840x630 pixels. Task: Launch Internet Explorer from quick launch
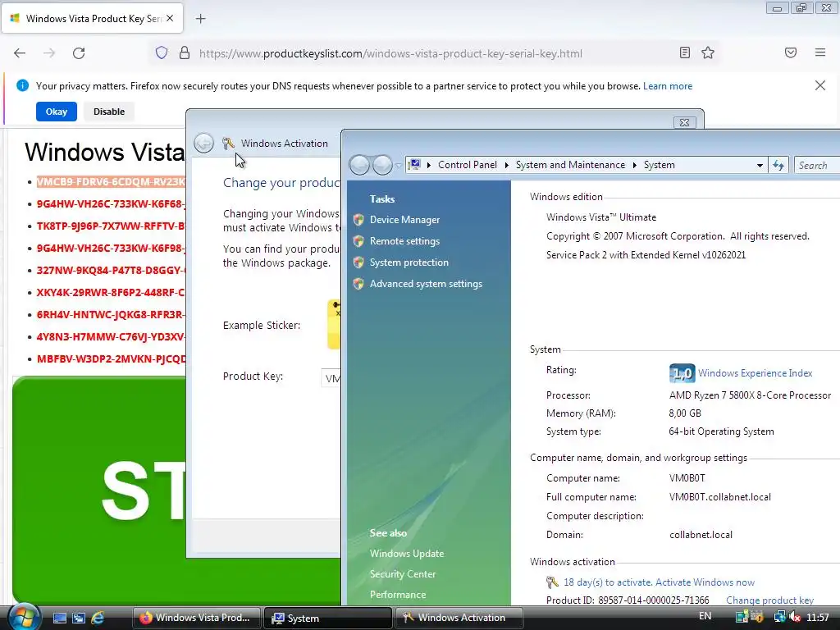[x=98, y=619]
